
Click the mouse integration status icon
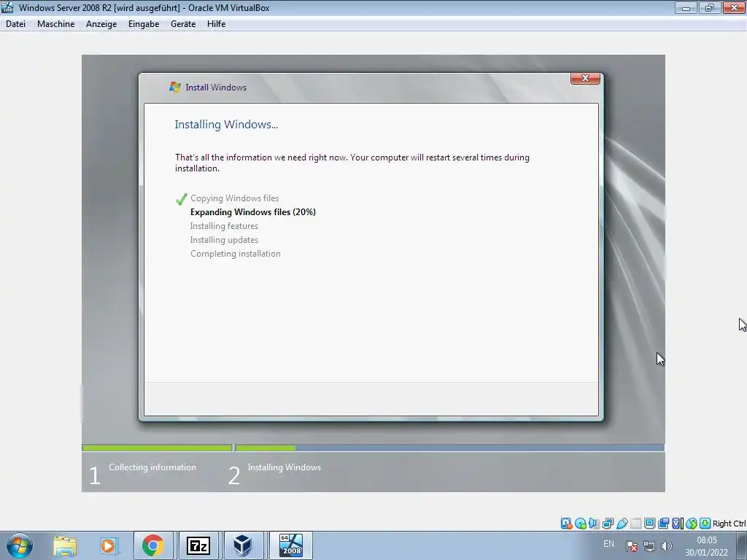coord(692,524)
